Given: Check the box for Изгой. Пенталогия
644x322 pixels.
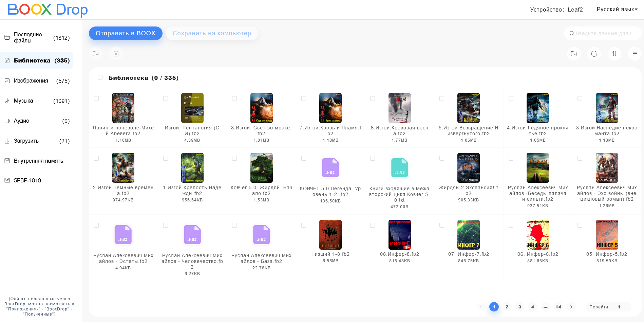Looking at the screenshot, I should point(166,99).
